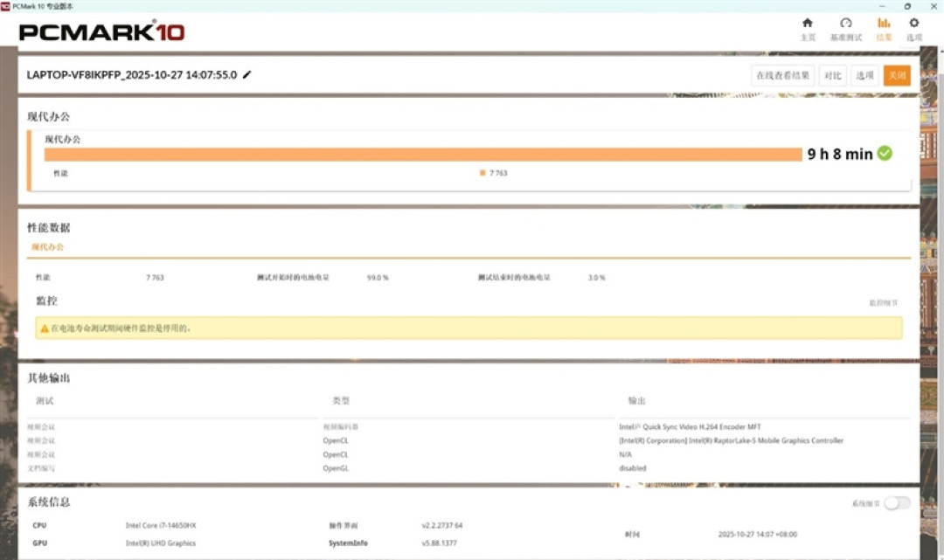Click the orange 现代办公 battery life bar
Image resolution: width=944 pixels, height=560 pixels.
[423, 155]
